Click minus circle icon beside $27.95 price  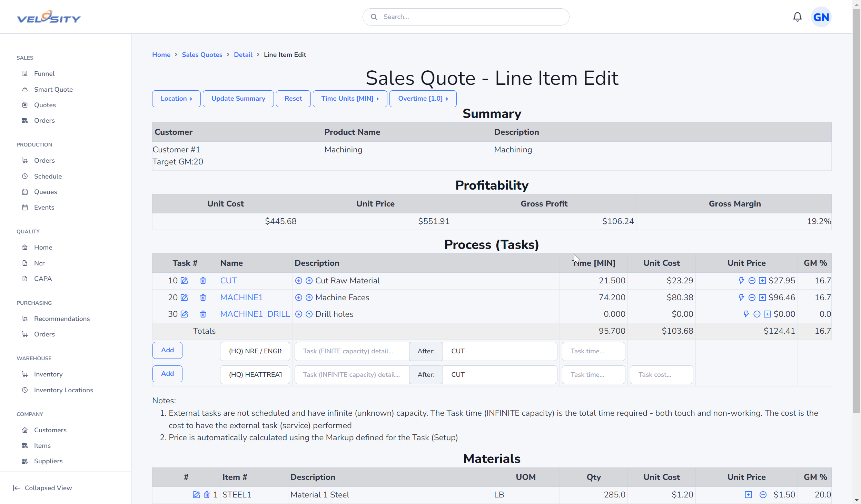pyautogui.click(x=752, y=281)
